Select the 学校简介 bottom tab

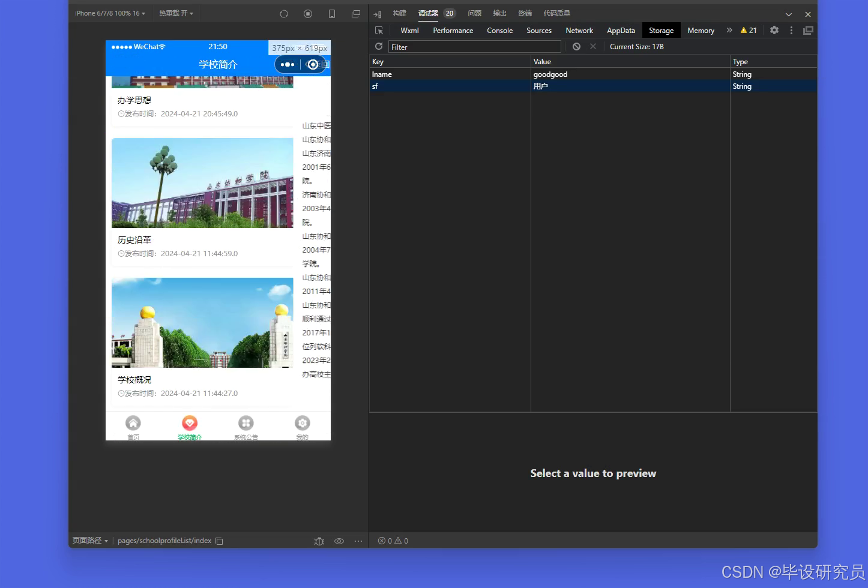[190, 428]
